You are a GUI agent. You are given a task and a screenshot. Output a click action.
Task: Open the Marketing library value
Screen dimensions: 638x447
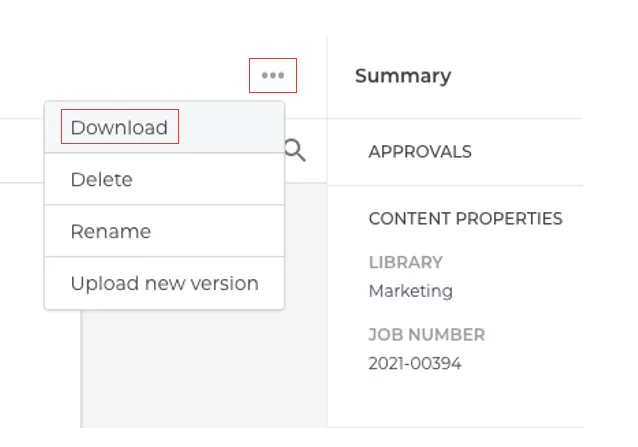click(411, 291)
